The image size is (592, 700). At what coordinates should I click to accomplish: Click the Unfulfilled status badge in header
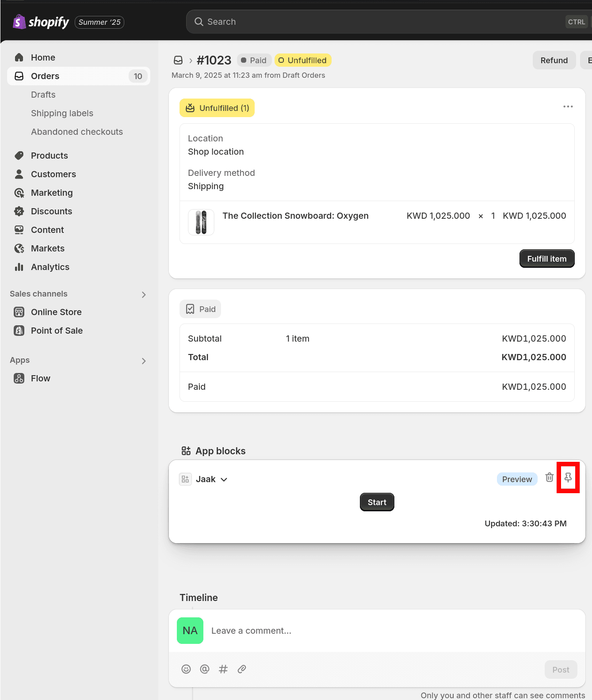tap(303, 60)
